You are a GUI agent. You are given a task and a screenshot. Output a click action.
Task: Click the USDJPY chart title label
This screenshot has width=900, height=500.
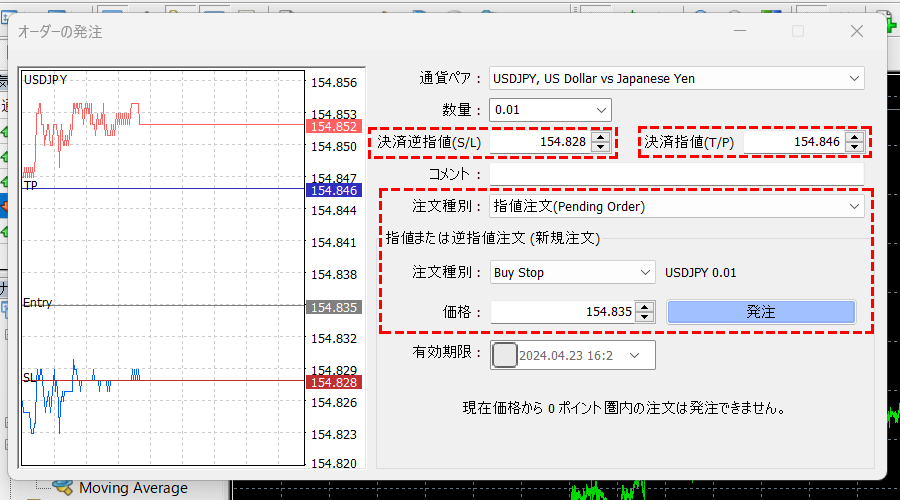tap(45, 80)
